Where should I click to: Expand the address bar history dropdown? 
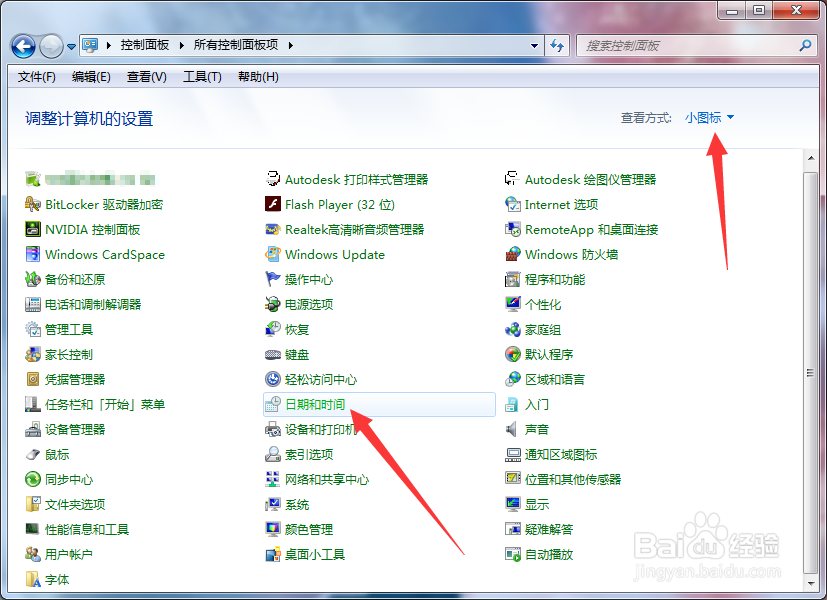tap(534, 46)
